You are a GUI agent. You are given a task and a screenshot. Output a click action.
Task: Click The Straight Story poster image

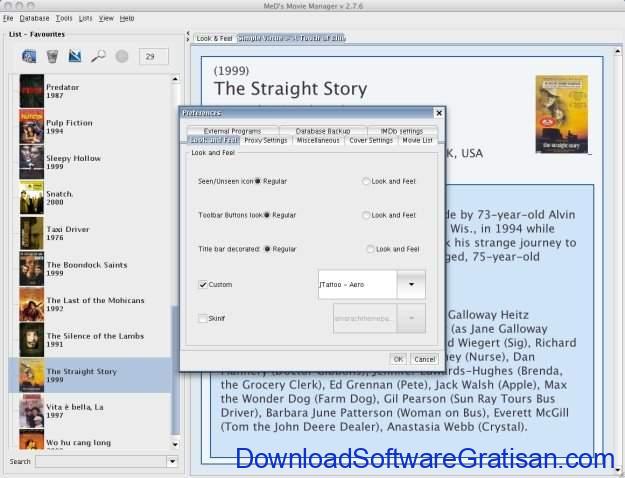coord(560,114)
